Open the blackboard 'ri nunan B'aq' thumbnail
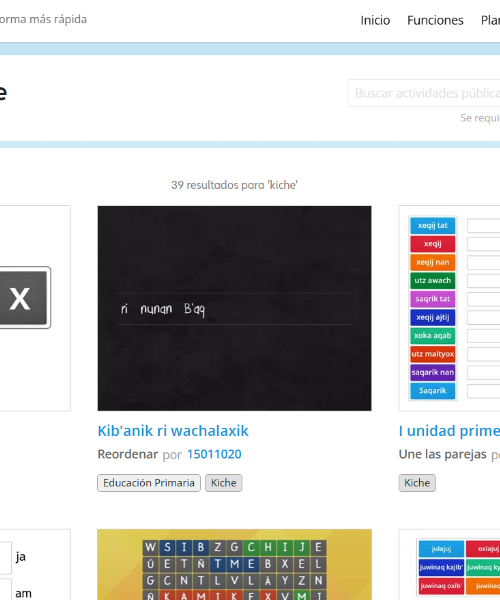The width and height of the screenshot is (500, 600). [x=235, y=308]
